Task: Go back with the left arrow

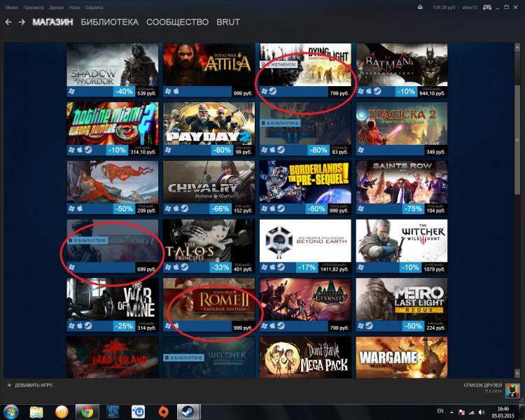Action: pos(8,22)
